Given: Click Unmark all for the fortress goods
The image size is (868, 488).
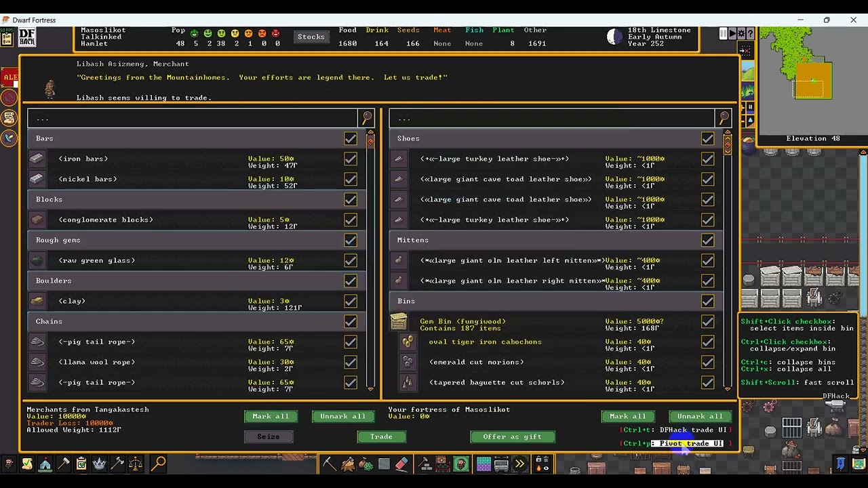Looking at the screenshot, I should tap(701, 416).
